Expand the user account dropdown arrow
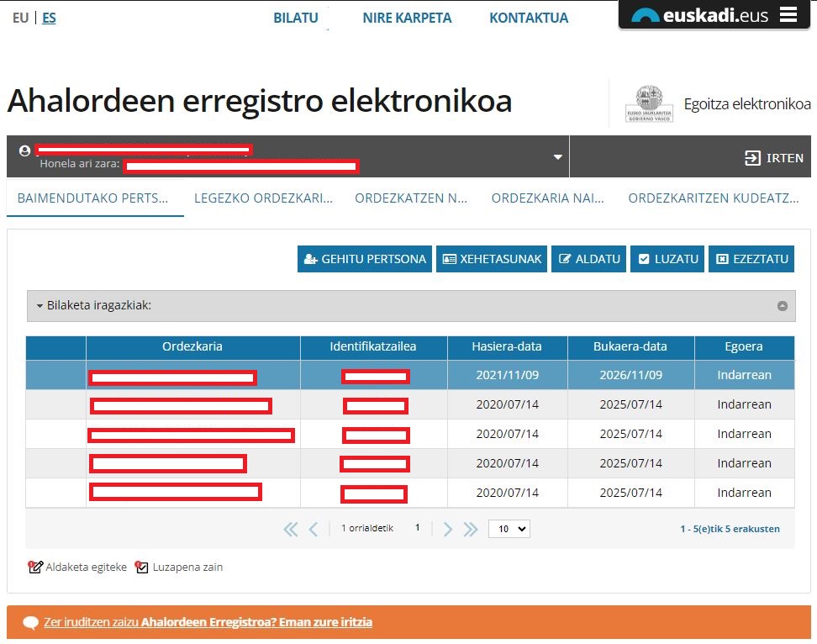817x644 pixels. click(556, 157)
